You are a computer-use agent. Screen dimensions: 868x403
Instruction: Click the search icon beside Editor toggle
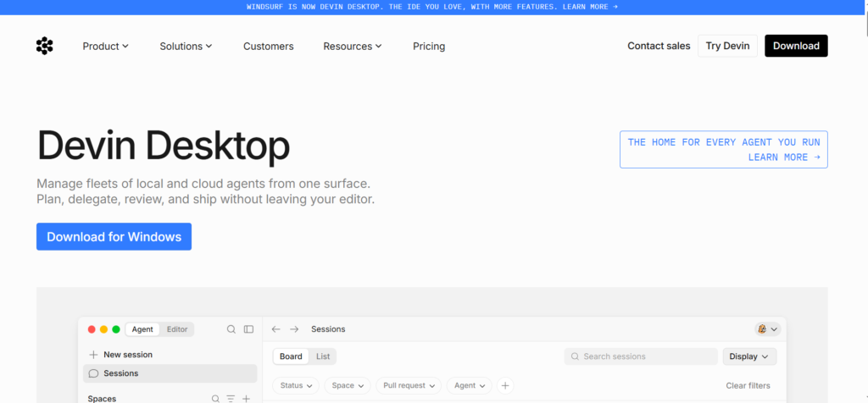pos(231,329)
